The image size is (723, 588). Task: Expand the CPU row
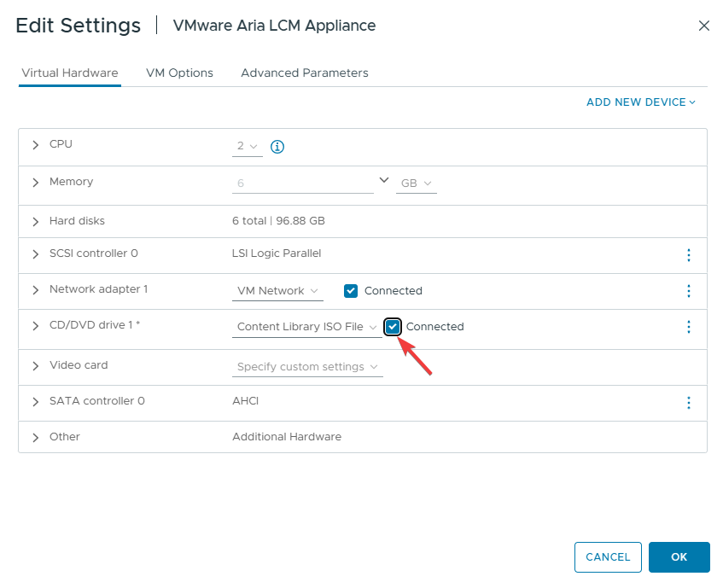pyautogui.click(x=36, y=145)
